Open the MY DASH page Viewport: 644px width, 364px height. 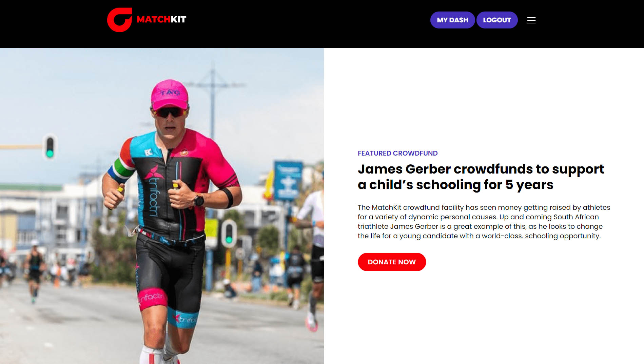(x=452, y=20)
